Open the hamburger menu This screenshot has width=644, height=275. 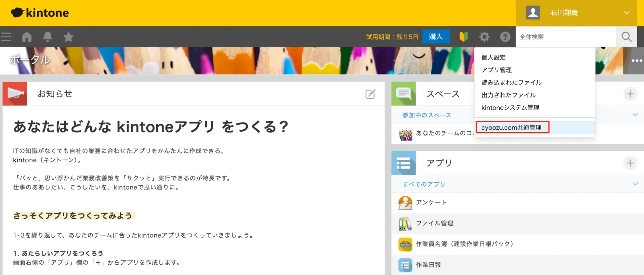click(6, 37)
